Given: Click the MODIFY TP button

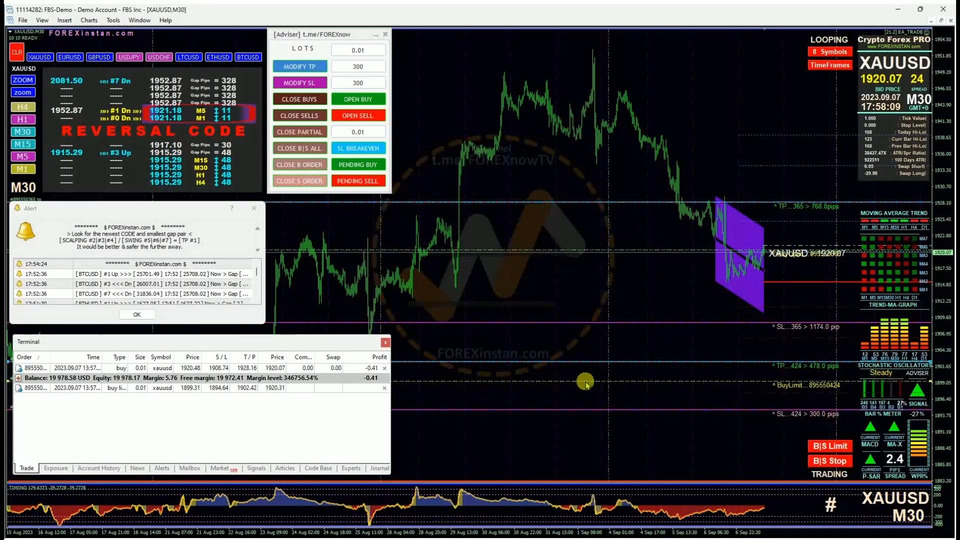Looking at the screenshot, I should [300, 66].
